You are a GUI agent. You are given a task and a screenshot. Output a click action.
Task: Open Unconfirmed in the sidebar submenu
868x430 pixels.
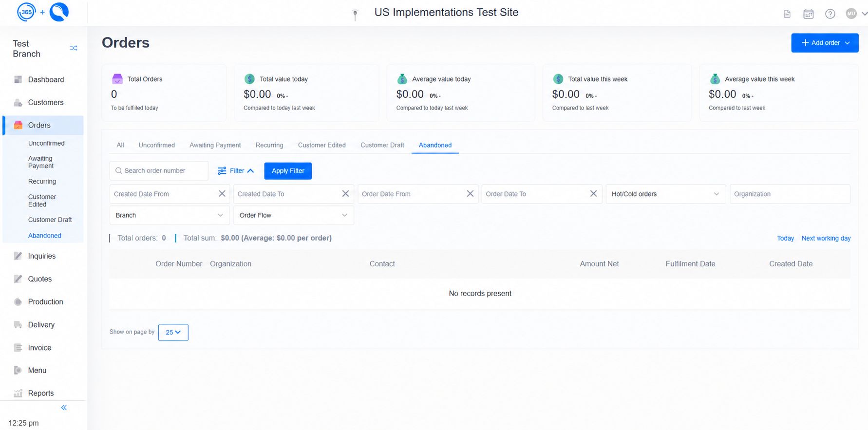pos(46,143)
